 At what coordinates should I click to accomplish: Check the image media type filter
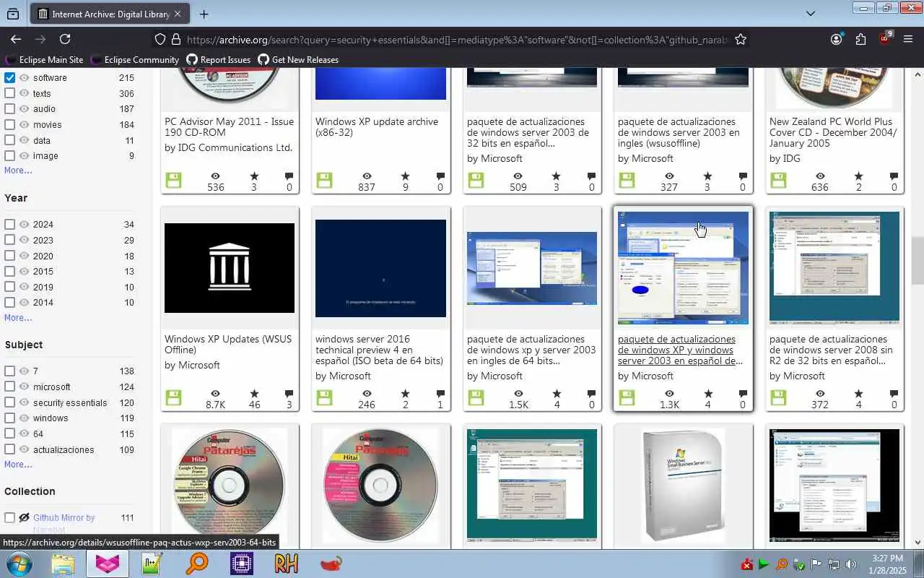click(9, 155)
